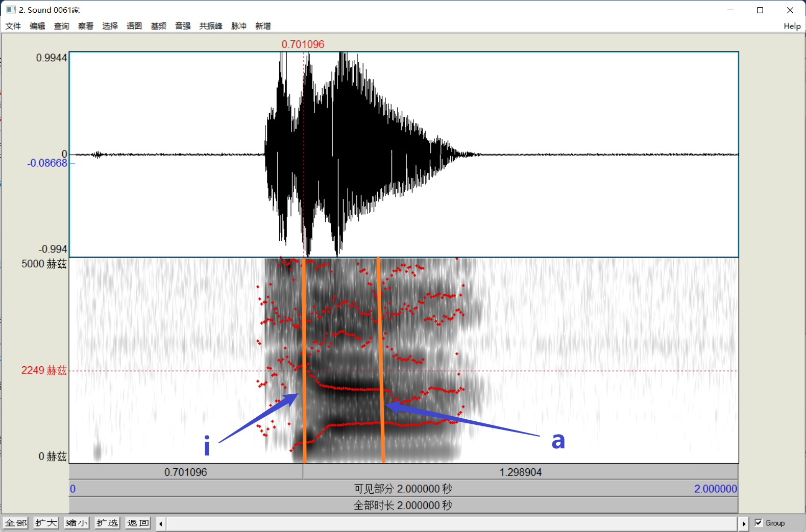Image resolution: width=806 pixels, height=532 pixels.
Task: Click the scrollbar right arrow
Action: pyautogui.click(x=744, y=523)
